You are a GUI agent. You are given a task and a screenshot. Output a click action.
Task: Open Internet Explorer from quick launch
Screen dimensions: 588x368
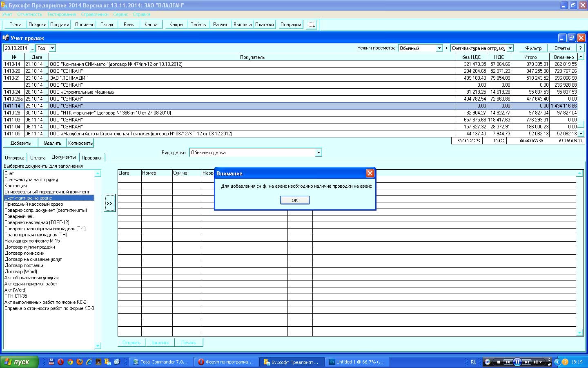tap(89, 362)
